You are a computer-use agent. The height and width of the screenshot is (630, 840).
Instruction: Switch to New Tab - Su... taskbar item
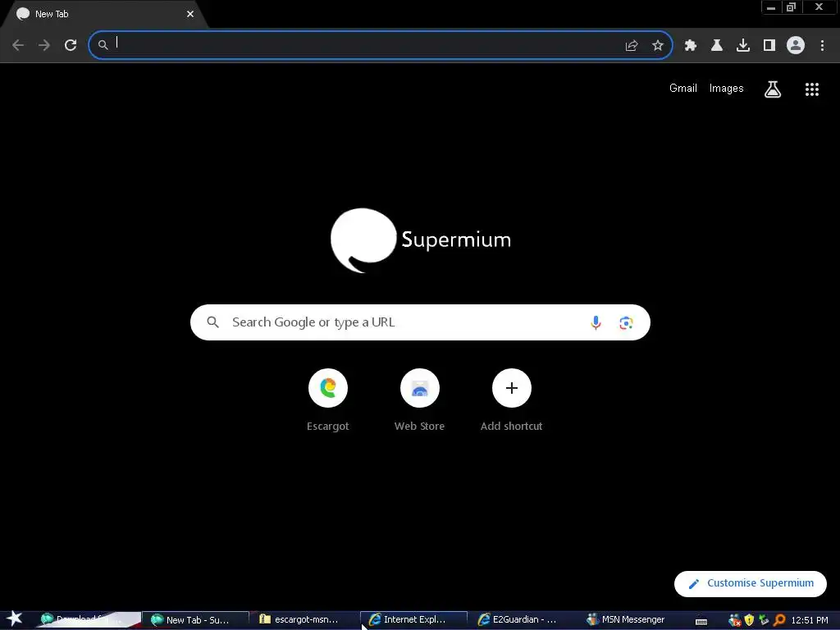(196, 620)
